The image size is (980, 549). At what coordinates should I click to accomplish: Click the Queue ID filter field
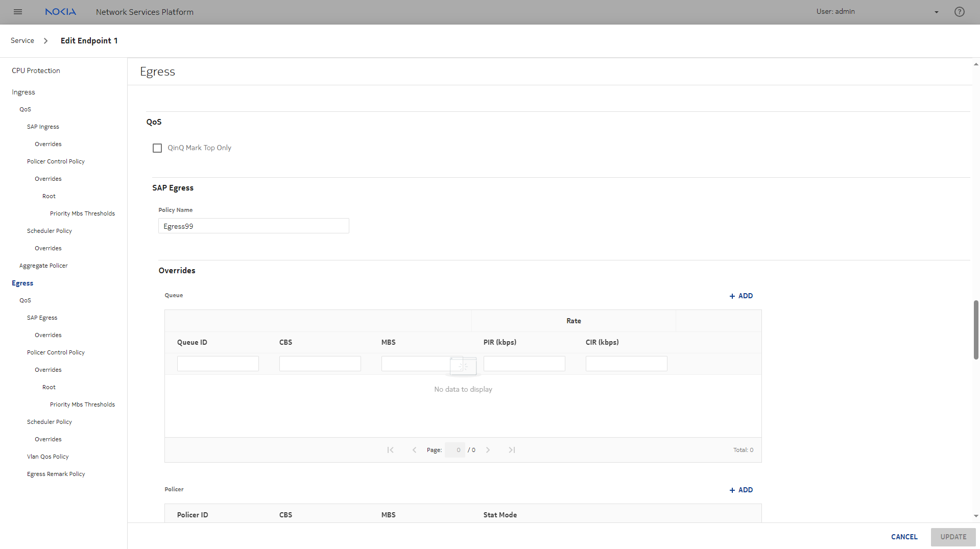coord(218,364)
